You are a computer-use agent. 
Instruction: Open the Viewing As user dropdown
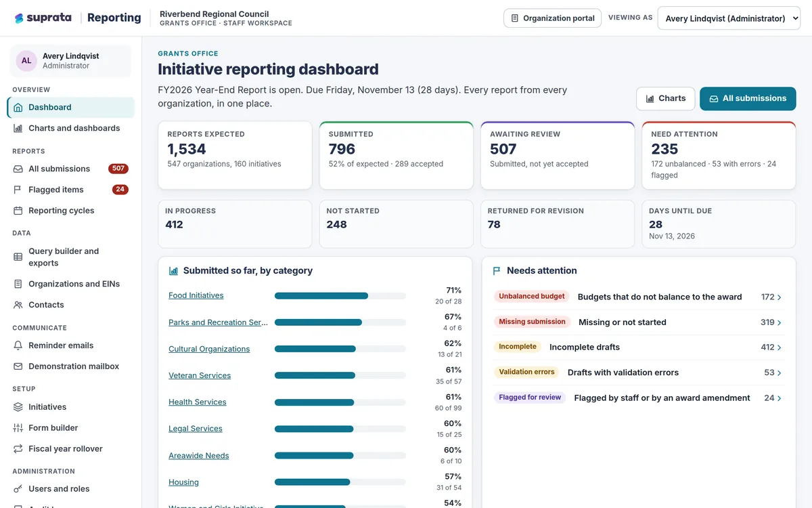click(x=729, y=18)
